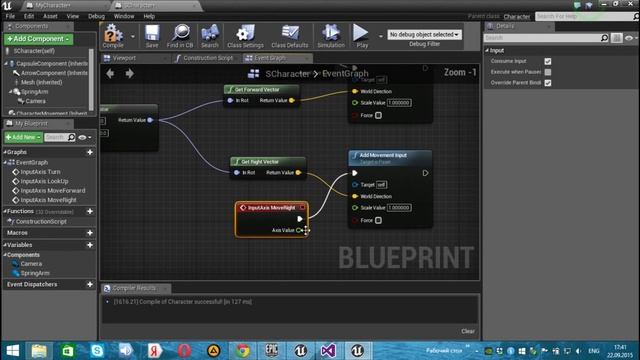The height and width of the screenshot is (360, 640).
Task: Click the Details panel search field
Action: pos(542,38)
